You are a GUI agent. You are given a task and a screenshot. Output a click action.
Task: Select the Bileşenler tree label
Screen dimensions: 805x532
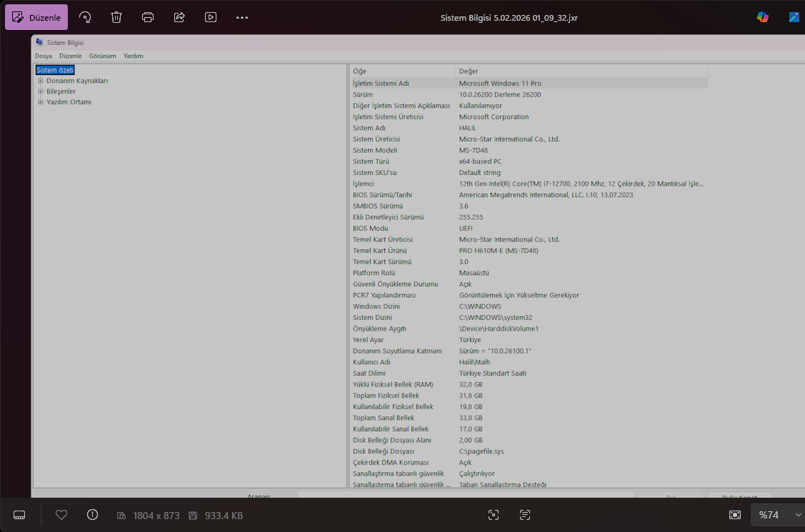tap(61, 91)
